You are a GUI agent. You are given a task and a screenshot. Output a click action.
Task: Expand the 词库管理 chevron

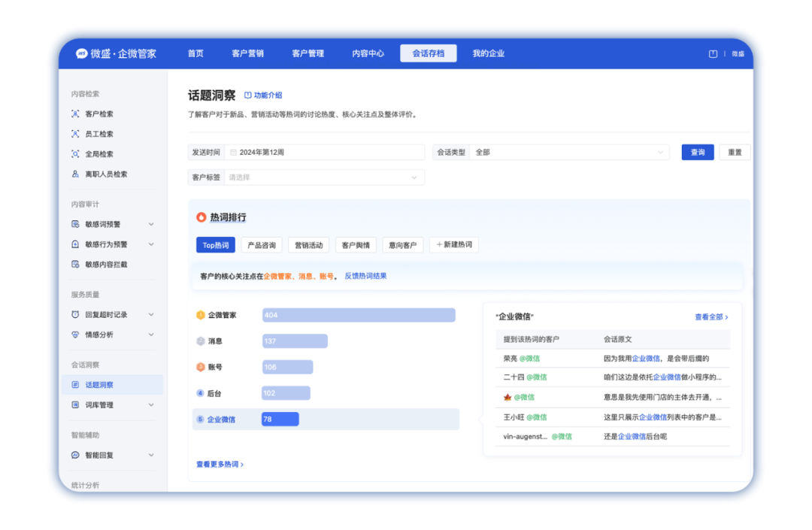[x=151, y=405]
